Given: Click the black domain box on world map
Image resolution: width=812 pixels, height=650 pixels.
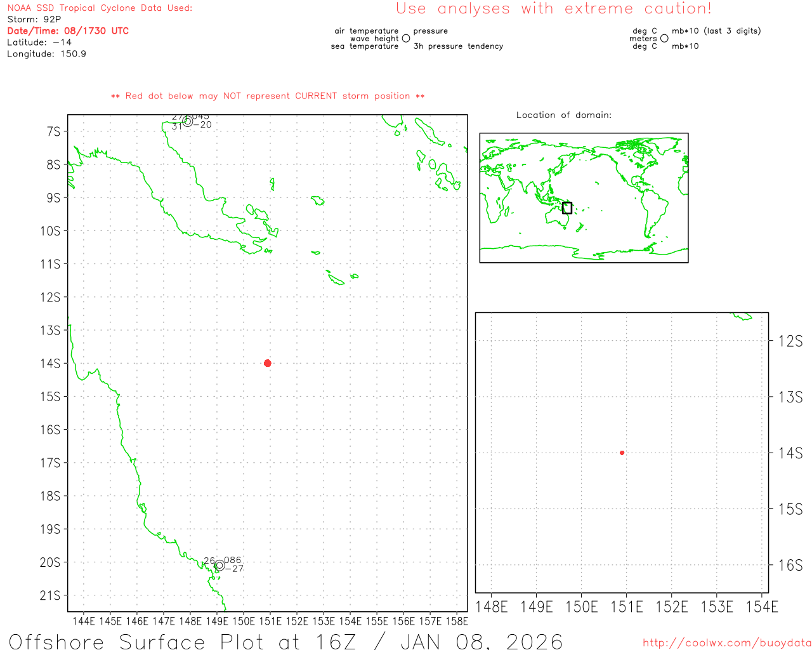Looking at the screenshot, I should pyautogui.click(x=567, y=208).
